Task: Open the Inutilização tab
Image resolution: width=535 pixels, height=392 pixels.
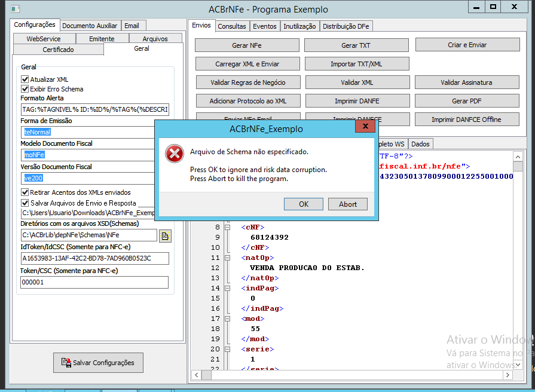Action: coord(299,26)
